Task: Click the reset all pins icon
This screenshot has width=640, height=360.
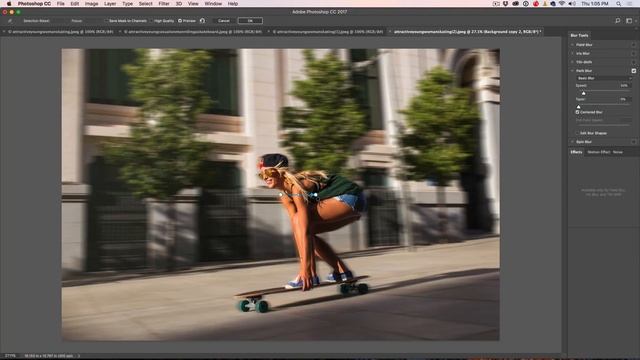Action: 202,20
